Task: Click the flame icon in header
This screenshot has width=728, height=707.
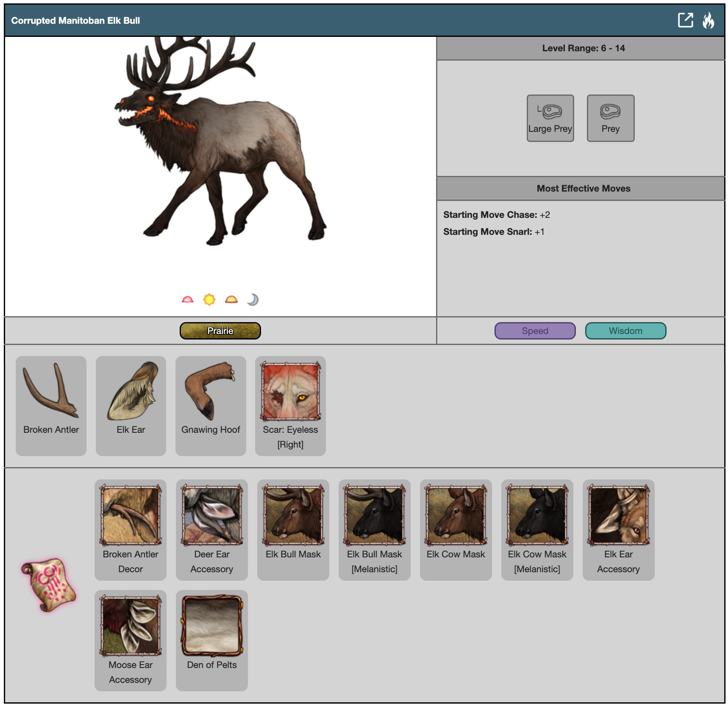Action: (708, 20)
